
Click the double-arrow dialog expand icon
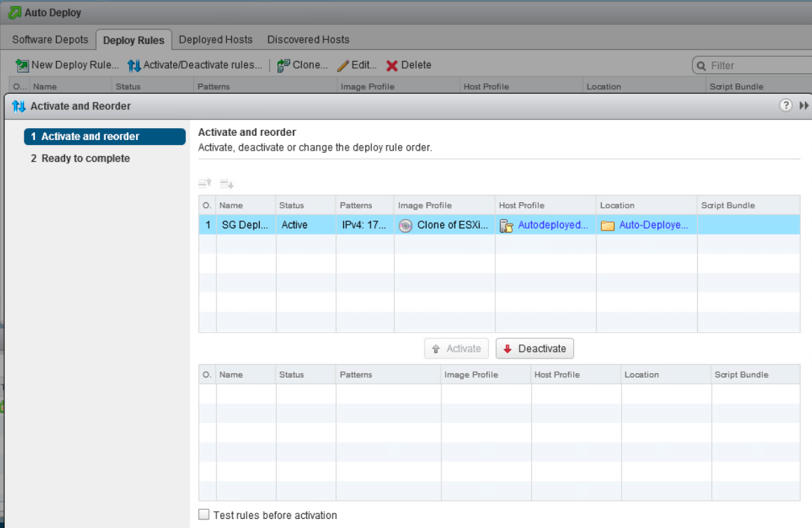(804, 106)
